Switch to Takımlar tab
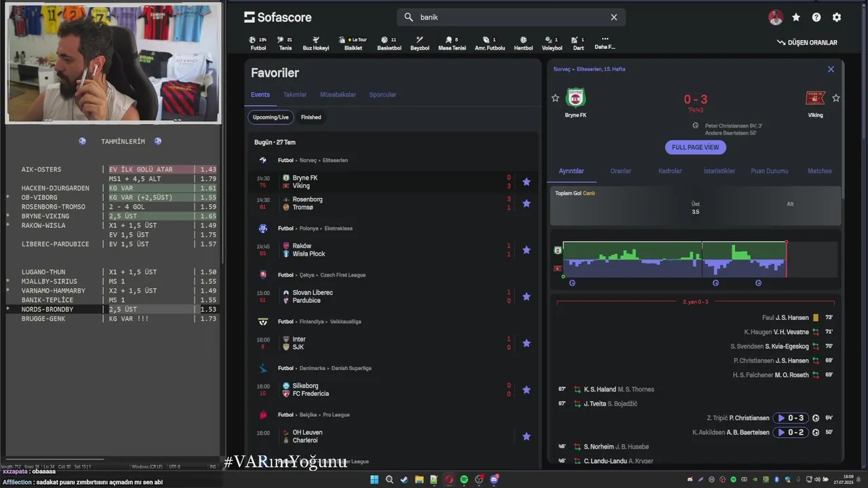Image resolution: width=868 pixels, height=488 pixels. pyautogui.click(x=295, y=95)
